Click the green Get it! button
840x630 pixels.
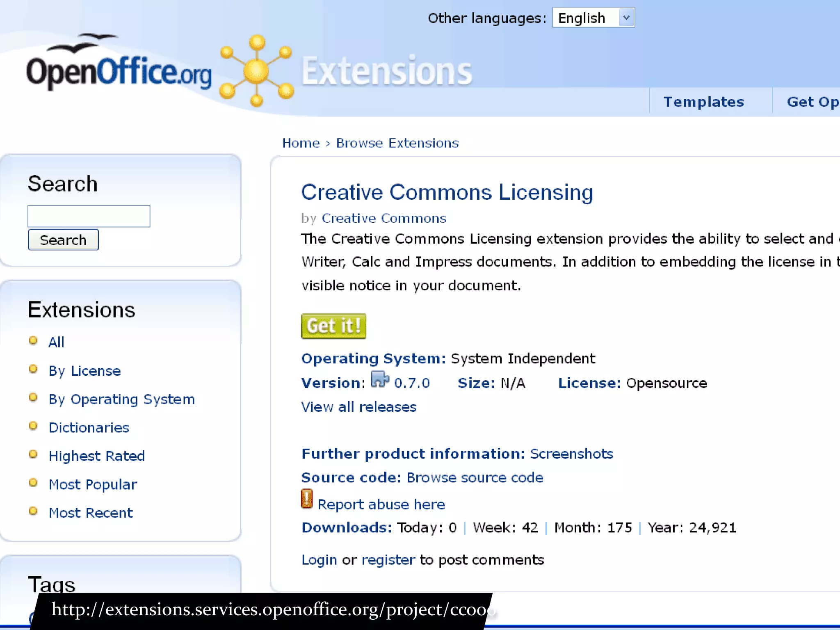[x=333, y=326]
